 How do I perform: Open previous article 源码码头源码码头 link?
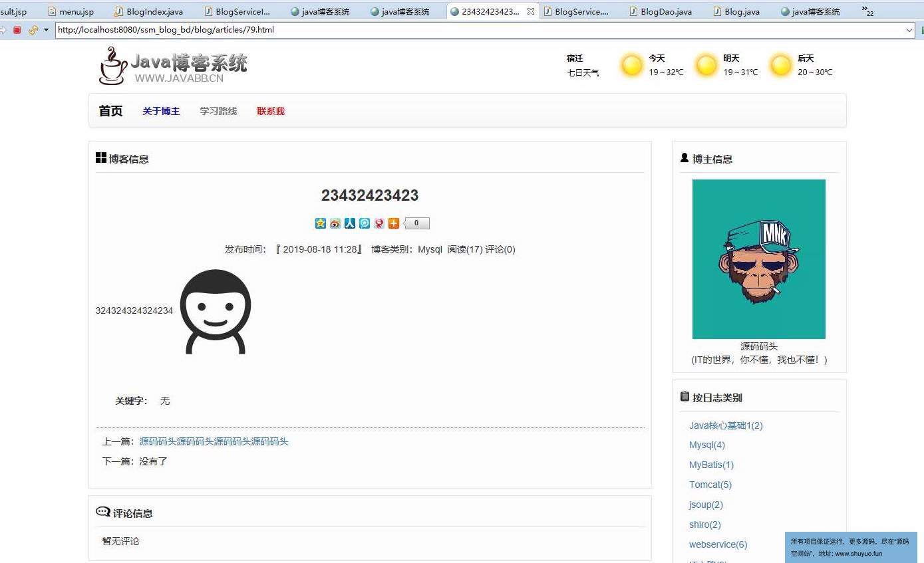coord(214,441)
